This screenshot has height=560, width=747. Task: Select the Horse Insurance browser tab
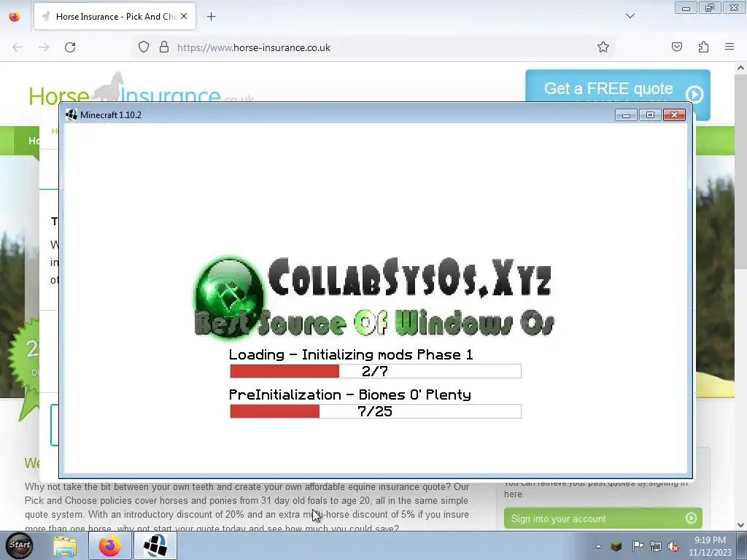[x=115, y=16]
